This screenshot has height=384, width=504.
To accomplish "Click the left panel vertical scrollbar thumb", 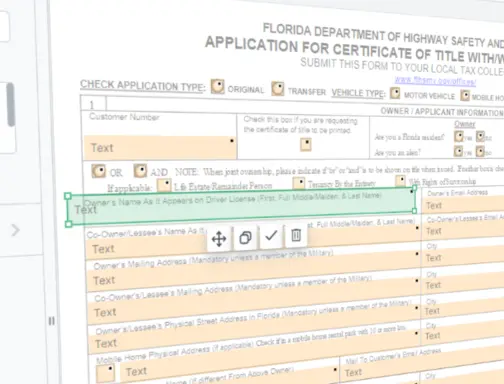I will pos(10,104).
